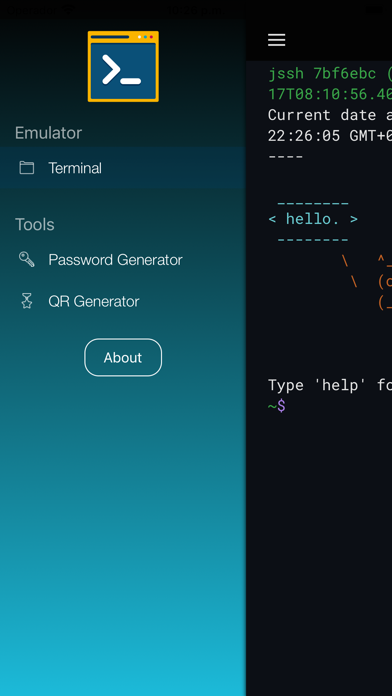Click the '~$' terminal prompt
The height and width of the screenshot is (696, 392).
[x=277, y=406]
